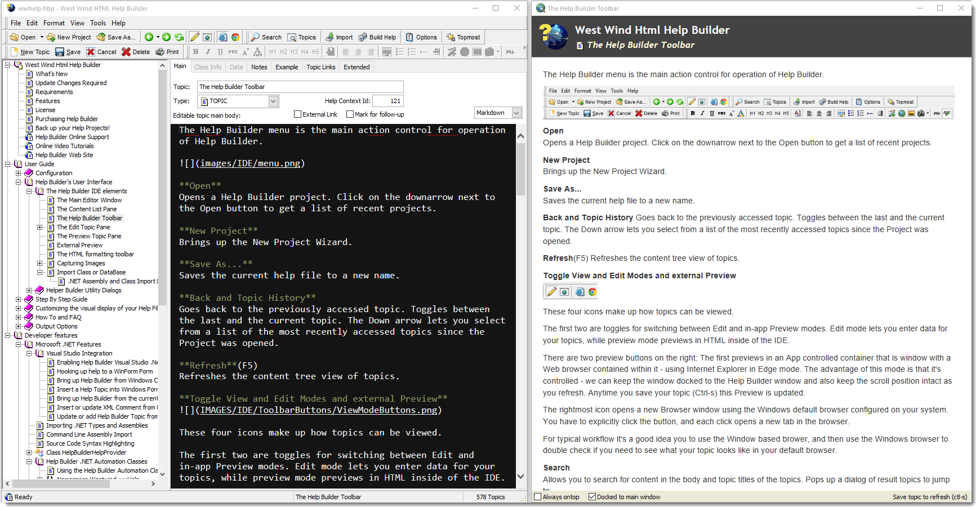Screen dimensions: 980x511
Task: Open the Format menu
Action: pos(54,23)
